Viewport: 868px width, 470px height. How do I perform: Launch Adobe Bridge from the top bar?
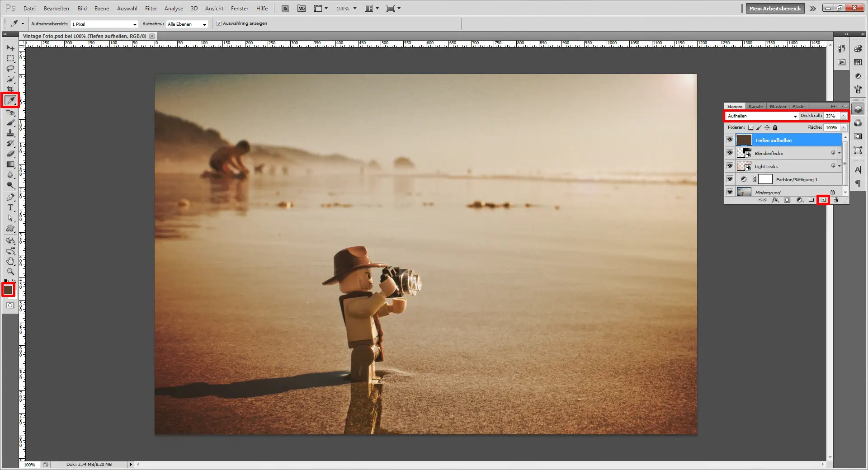pos(285,8)
